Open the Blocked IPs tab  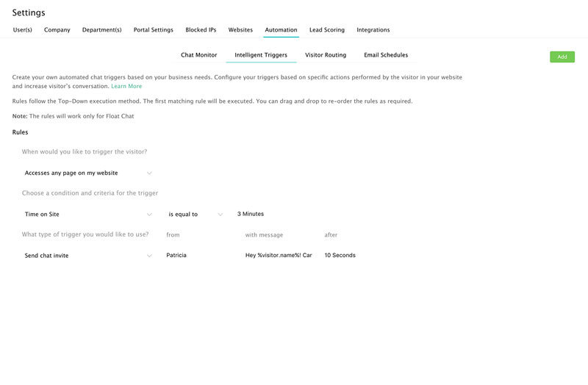tap(201, 30)
